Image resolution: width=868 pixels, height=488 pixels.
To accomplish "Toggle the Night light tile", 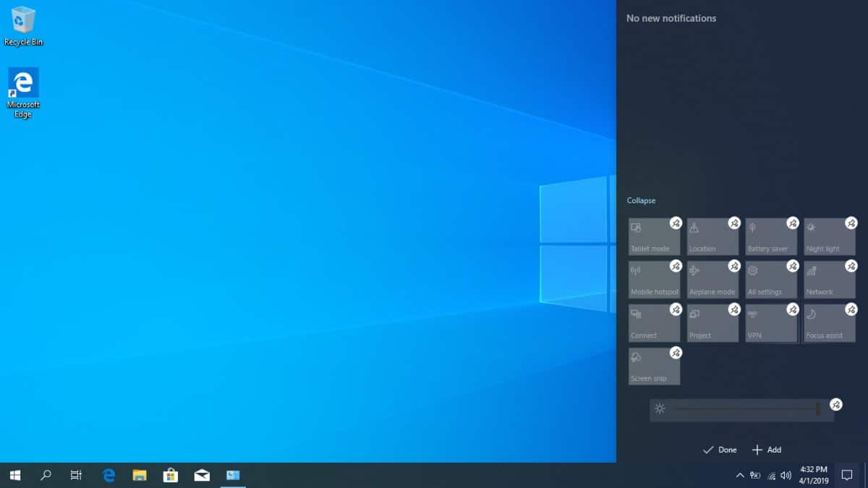I will 830,237.
